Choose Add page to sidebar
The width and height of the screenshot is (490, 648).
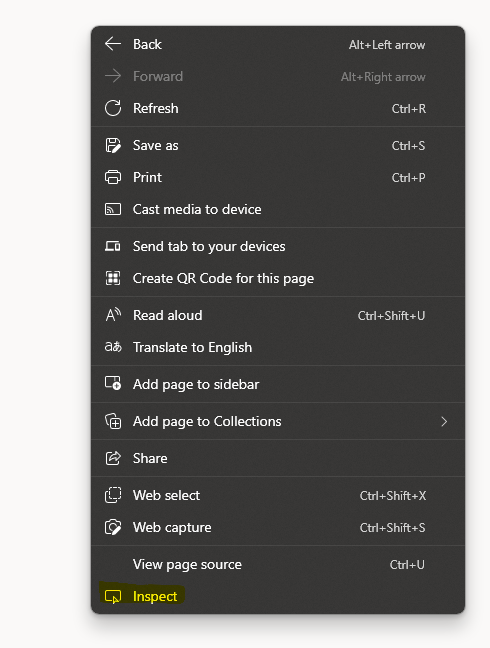click(278, 384)
